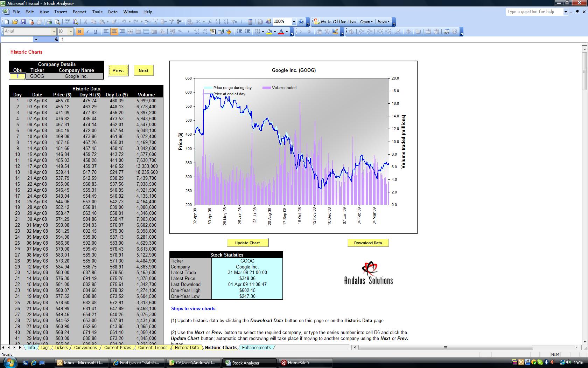
Task: Open the Office Live Open dropdown
Action: [366, 22]
